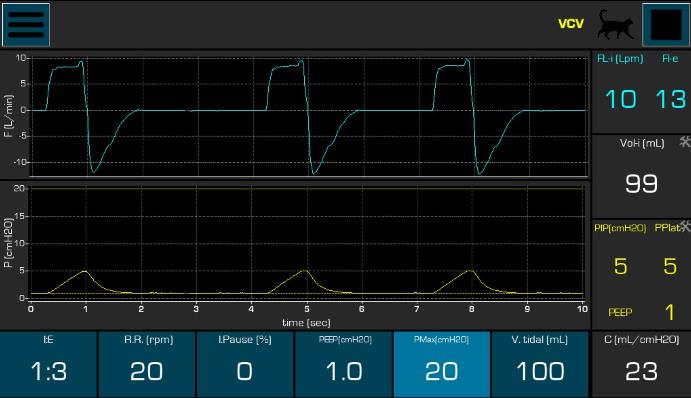Click the Vol-i (mL) volume readout

[x=641, y=183]
